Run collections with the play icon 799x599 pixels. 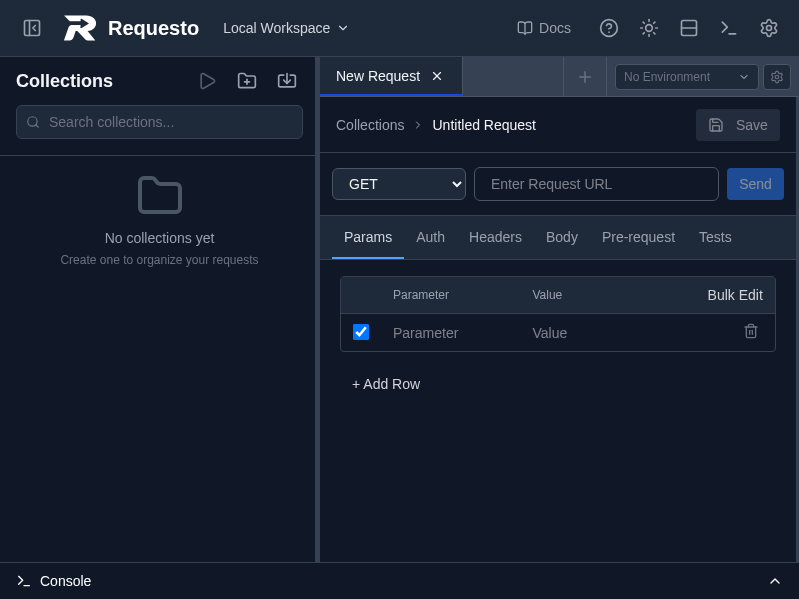pyautogui.click(x=207, y=81)
